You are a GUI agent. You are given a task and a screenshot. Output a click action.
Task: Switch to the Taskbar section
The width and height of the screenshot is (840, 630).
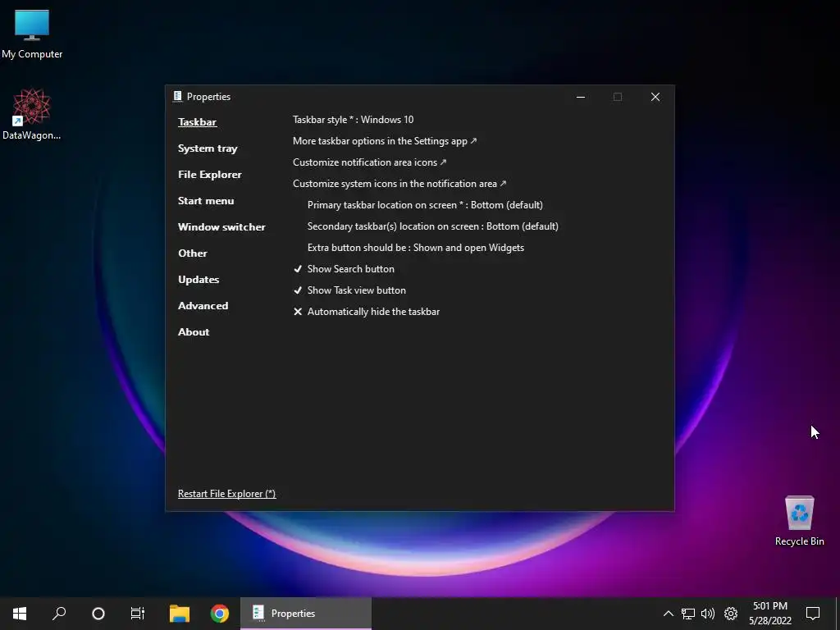pyautogui.click(x=197, y=122)
